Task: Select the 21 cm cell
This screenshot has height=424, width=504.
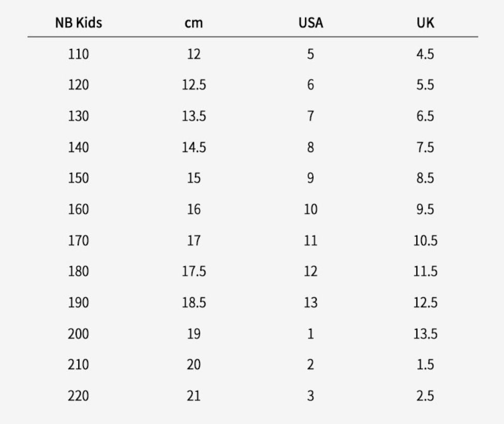Action: (194, 396)
